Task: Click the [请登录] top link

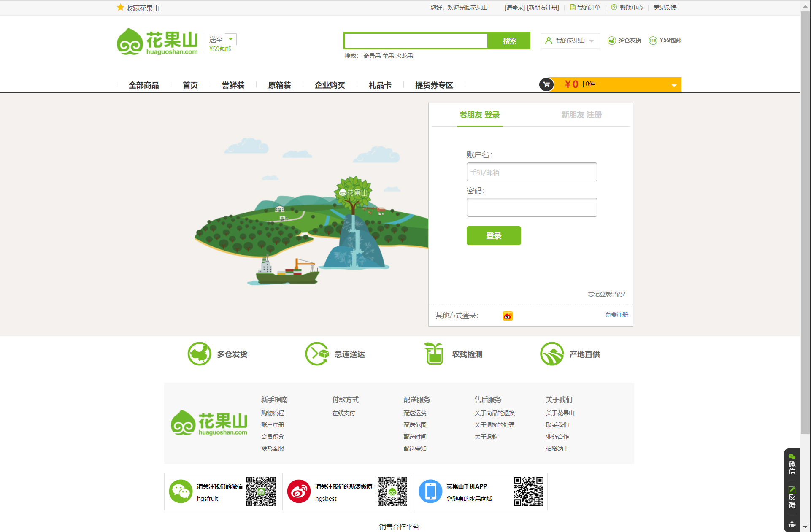Action: (515, 8)
